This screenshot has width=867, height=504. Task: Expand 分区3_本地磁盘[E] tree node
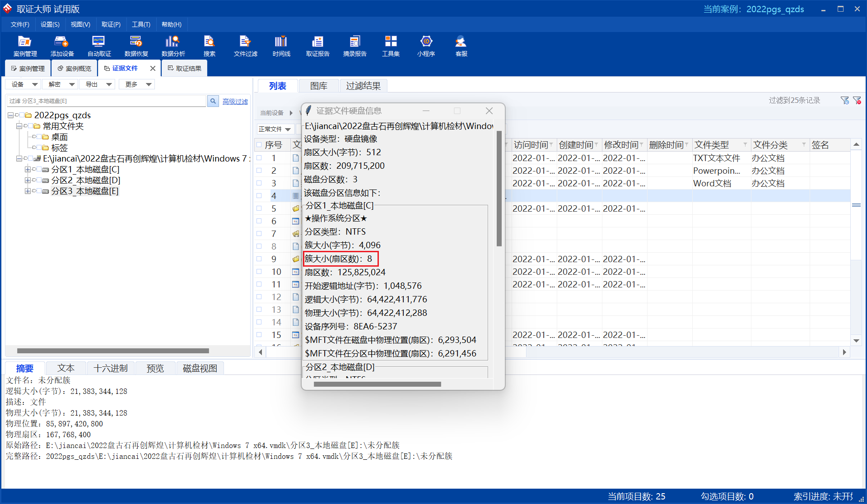tap(28, 191)
